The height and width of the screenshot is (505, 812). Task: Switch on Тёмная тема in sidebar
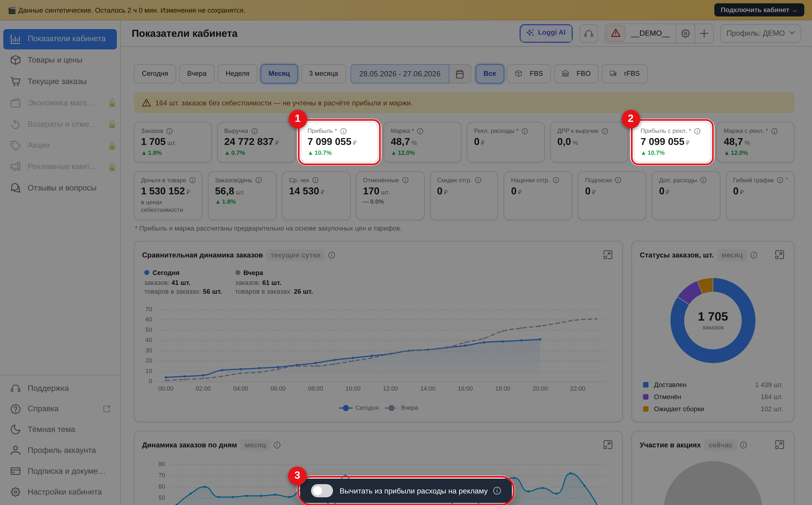[x=51, y=429]
